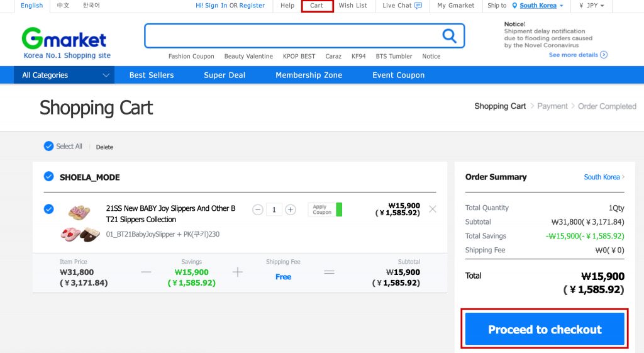Open South Korea link in Order Summary
Image resolution: width=644 pixels, height=353 pixels.
604,177
